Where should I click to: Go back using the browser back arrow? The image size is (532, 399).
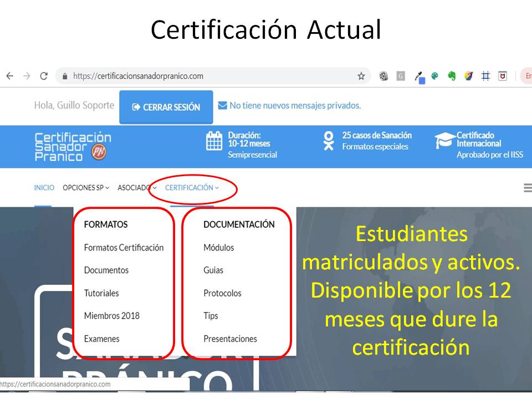pos(9,76)
